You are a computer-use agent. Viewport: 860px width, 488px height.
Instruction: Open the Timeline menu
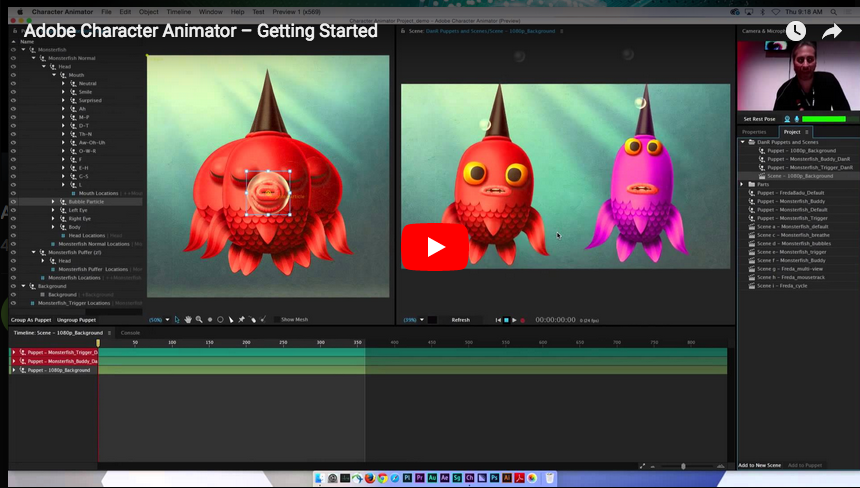[179, 12]
